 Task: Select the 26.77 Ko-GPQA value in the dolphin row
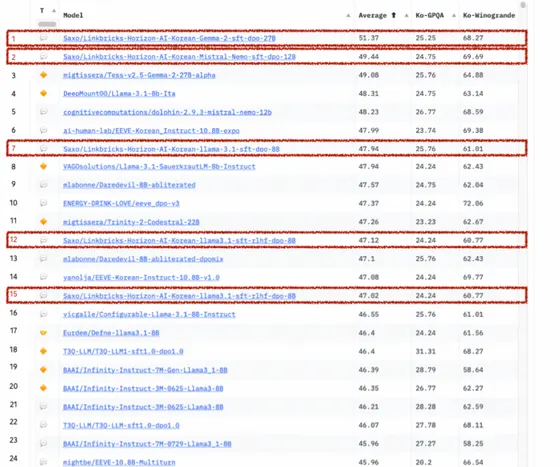426,112
